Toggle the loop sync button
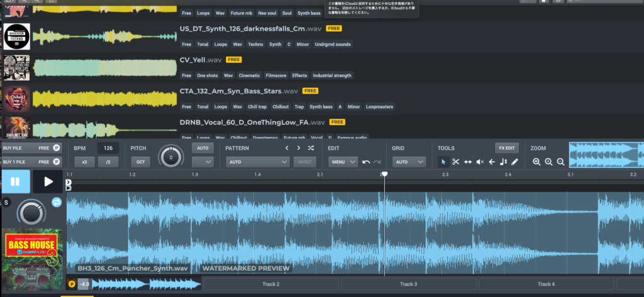644x297 pixels. coord(56,202)
